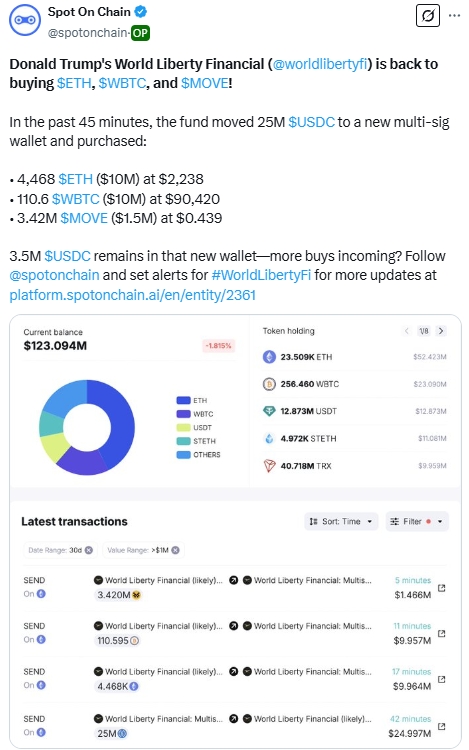The width and height of the screenshot is (469, 750).
Task: Go to previous page of token holdings
Action: click(x=407, y=331)
